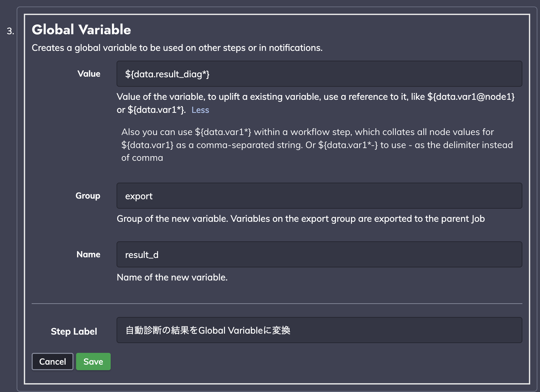
Task: Click the 'Value of the variable' help text
Action: pos(316,103)
